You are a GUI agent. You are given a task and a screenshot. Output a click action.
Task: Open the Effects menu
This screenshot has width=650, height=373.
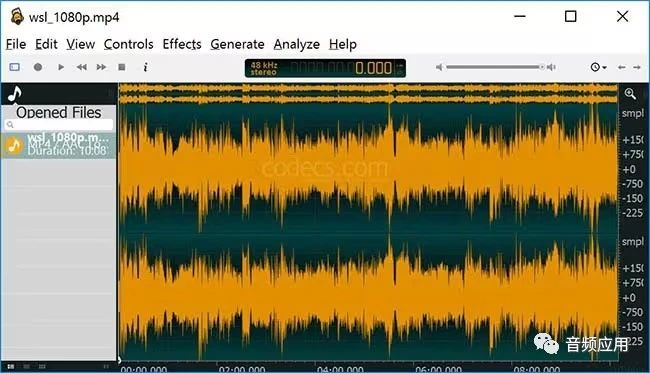point(182,44)
